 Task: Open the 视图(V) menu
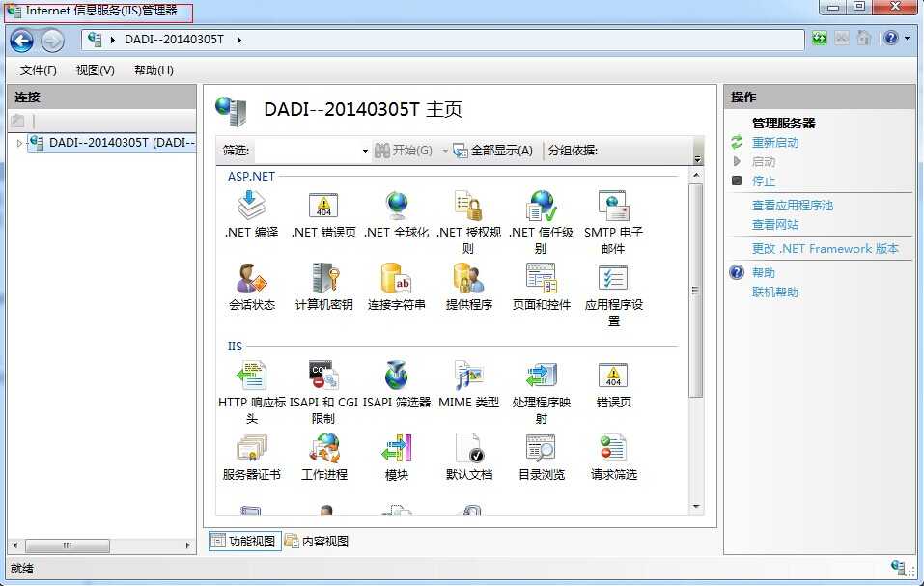point(96,70)
